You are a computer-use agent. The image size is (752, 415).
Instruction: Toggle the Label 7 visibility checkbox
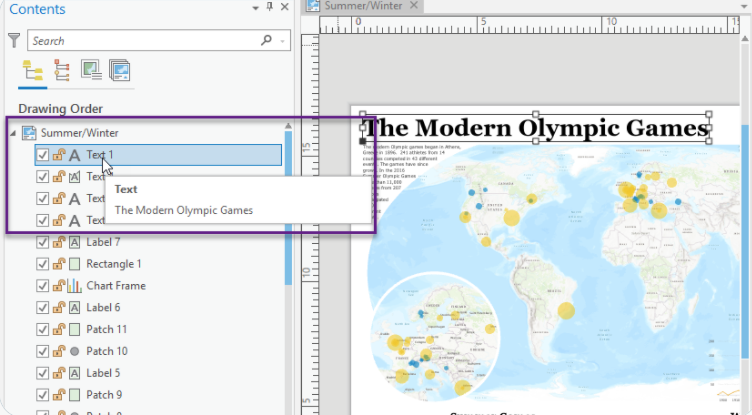[x=43, y=242]
